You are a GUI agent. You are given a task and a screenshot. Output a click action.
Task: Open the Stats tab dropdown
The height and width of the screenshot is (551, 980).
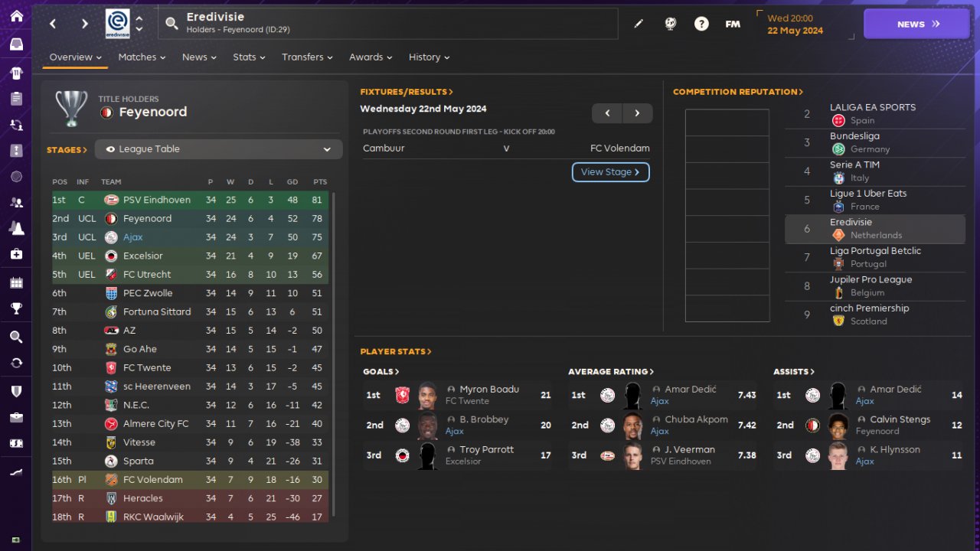(249, 57)
